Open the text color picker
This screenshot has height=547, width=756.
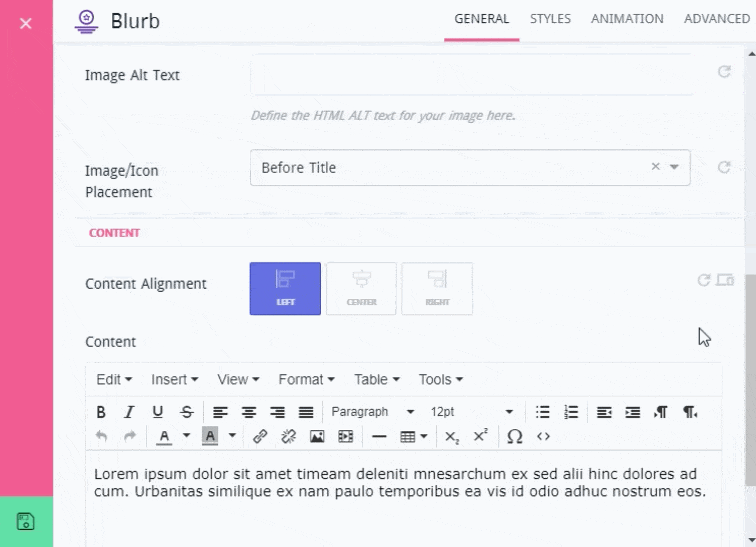coord(164,436)
